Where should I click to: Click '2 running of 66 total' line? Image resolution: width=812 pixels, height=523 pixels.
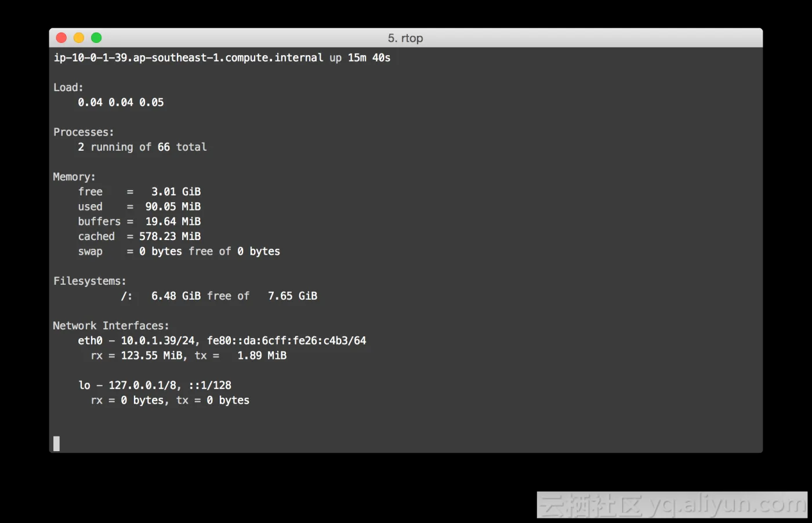(142, 147)
